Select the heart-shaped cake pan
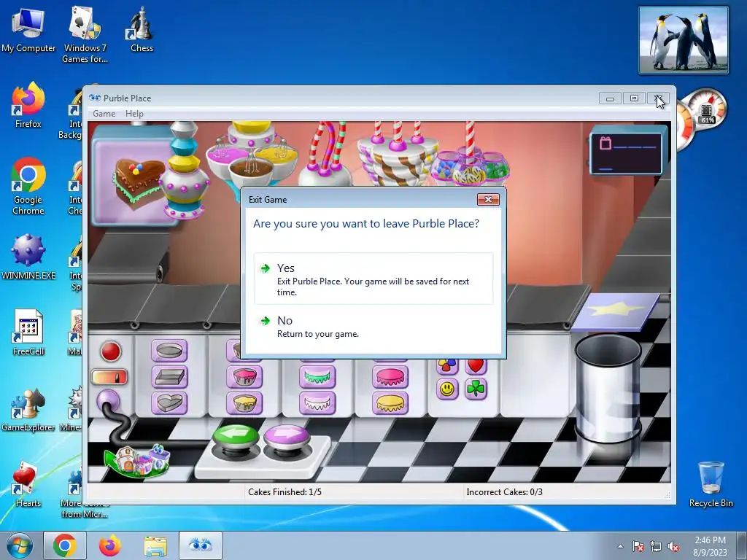 169,402
